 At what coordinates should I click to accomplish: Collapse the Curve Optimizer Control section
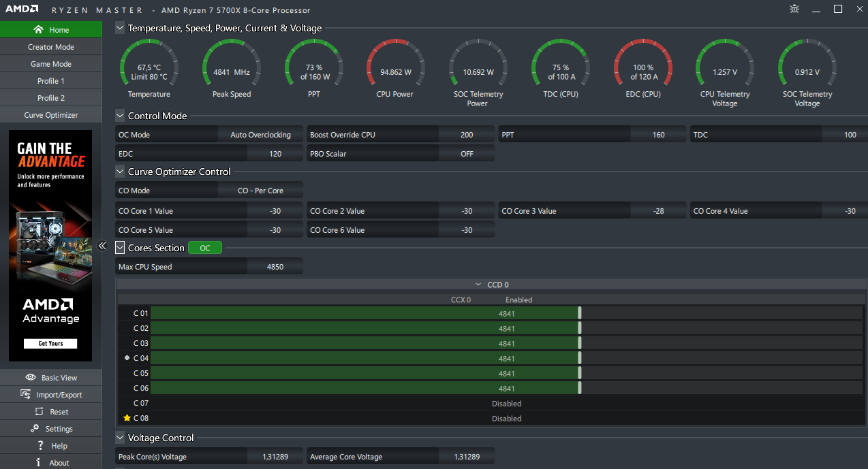coord(120,172)
